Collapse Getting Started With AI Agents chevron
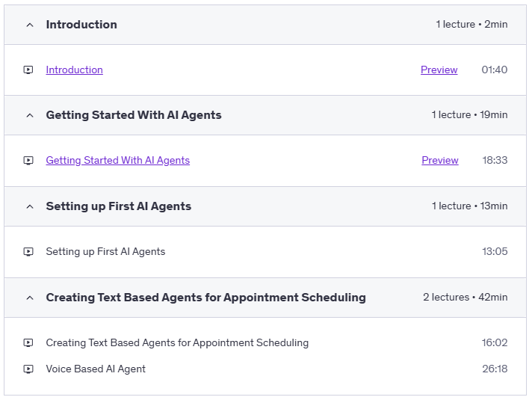 point(30,115)
